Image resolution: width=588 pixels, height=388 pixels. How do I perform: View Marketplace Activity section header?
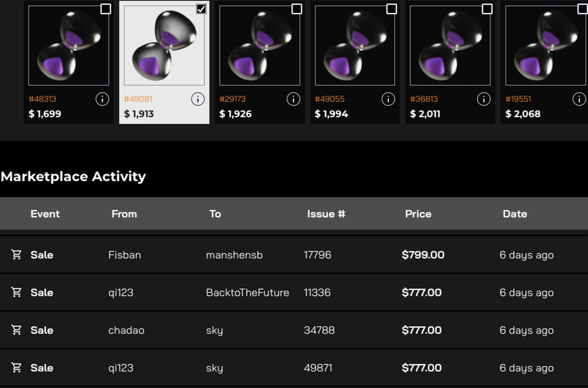pyautogui.click(x=73, y=176)
